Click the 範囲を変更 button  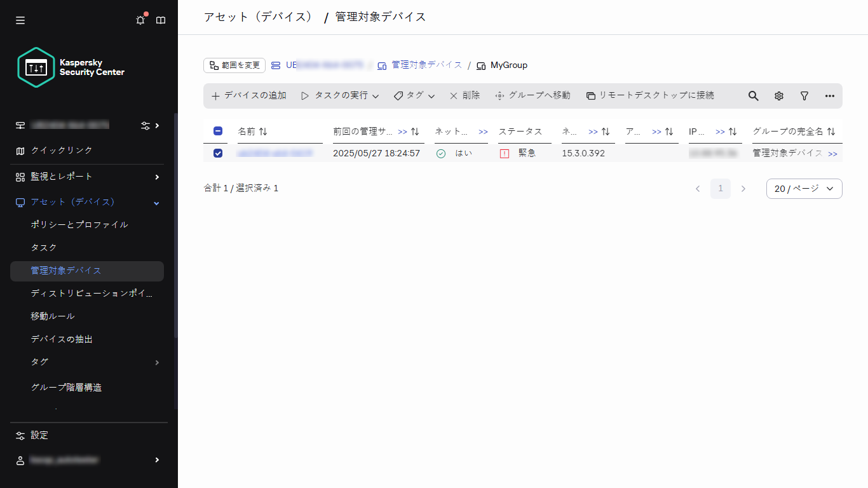click(x=234, y=65)
